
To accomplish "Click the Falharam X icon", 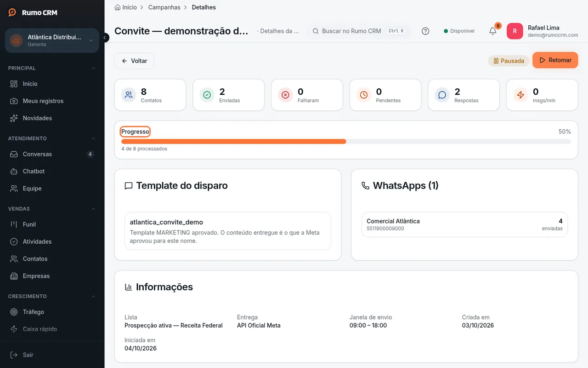I will [x=285, y=95].
